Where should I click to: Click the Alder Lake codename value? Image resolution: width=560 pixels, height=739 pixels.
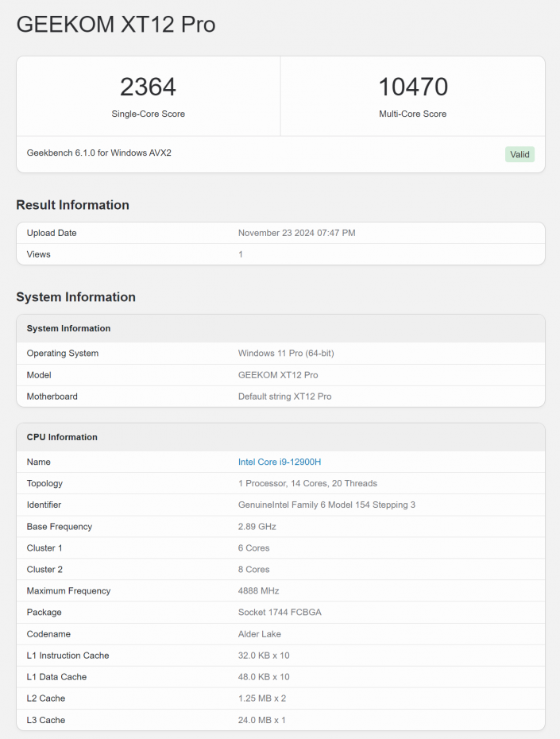[x=260, y=634]
